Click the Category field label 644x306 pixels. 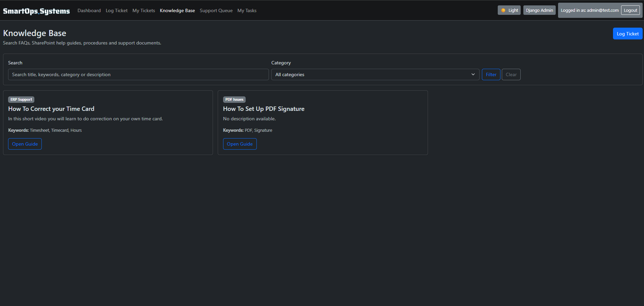(281, 63)
